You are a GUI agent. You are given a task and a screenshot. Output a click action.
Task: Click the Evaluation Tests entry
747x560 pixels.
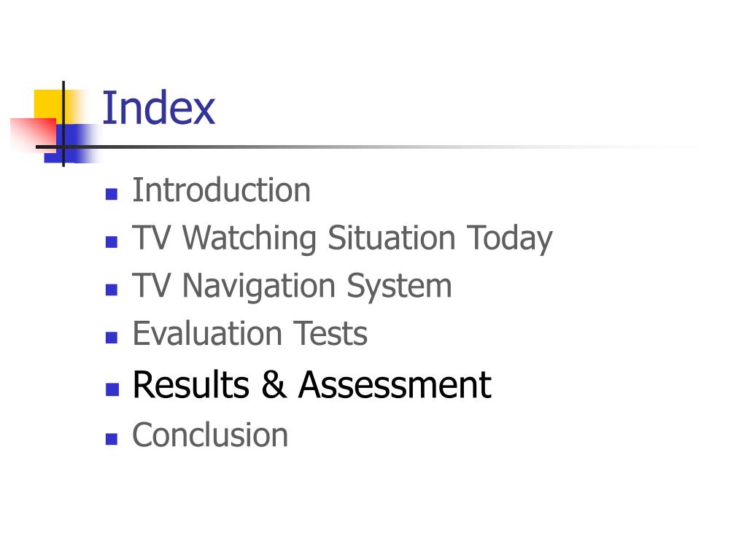pos(250,332)
